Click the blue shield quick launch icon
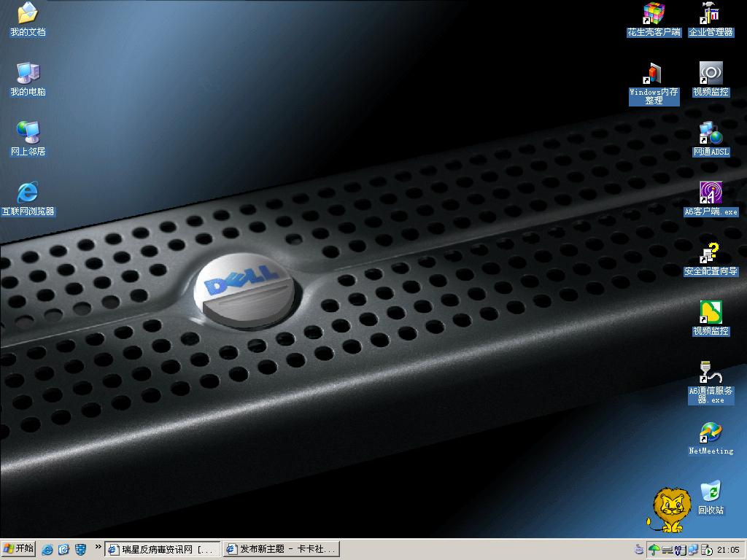 (80, 550)
